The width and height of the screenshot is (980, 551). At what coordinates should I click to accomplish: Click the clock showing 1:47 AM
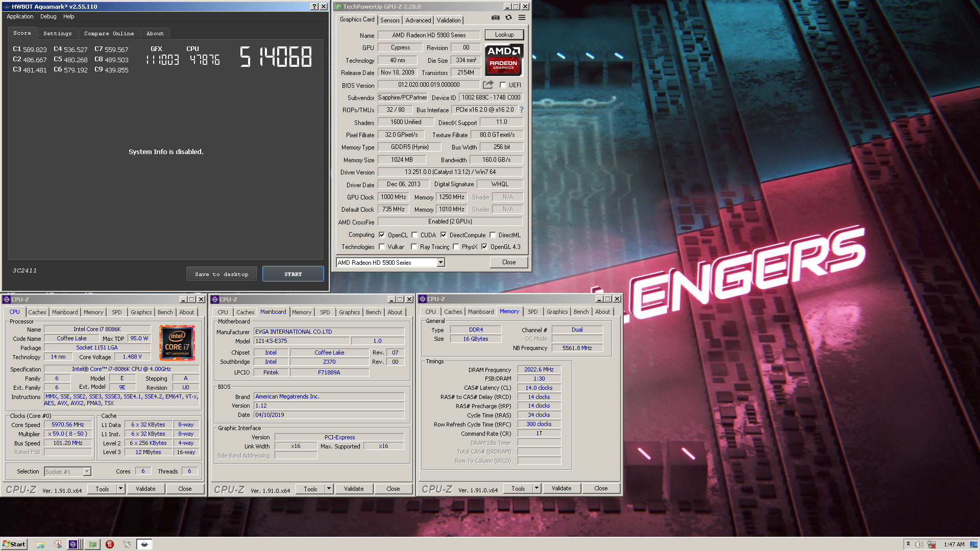(954, 544)
